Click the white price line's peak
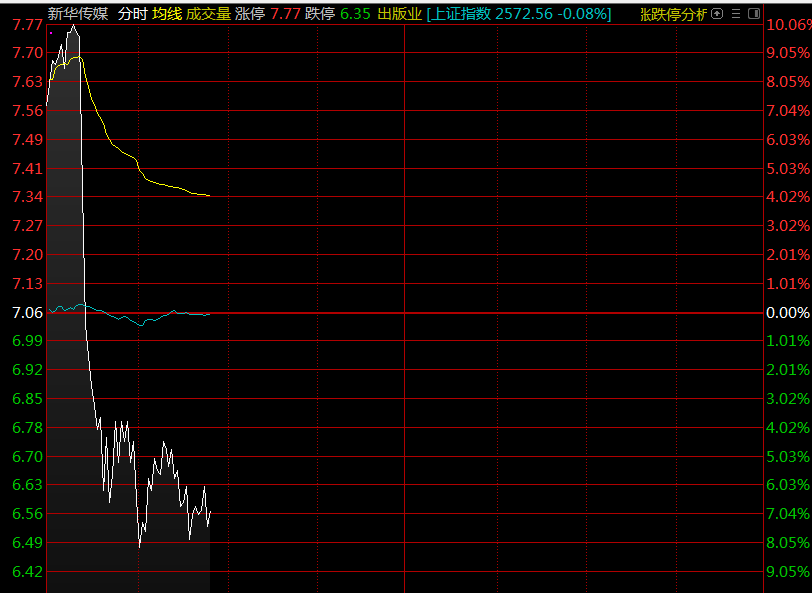The height and width of the screenshot is (593, 812). pyautogui.click(x=71, y=27)
